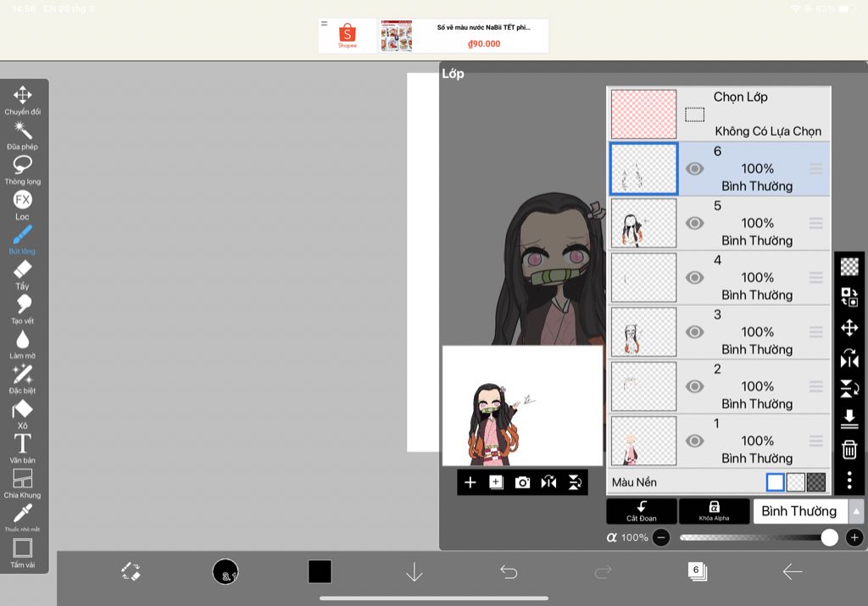The height and width of the screenshot is (606, 868).
Task: Select the eyedropper tool
Action: coord(22,518)
